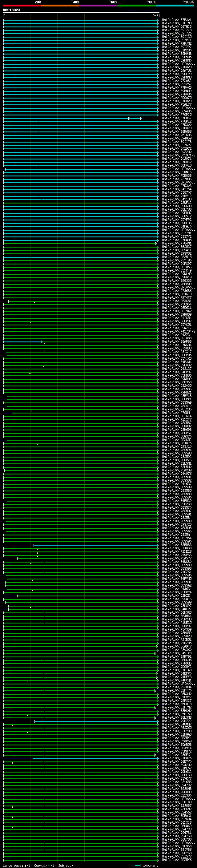This screenshot has height=868, width=197.
Task: Click the purple ~60% identity legend segment
Action: (x=98, y=6)
